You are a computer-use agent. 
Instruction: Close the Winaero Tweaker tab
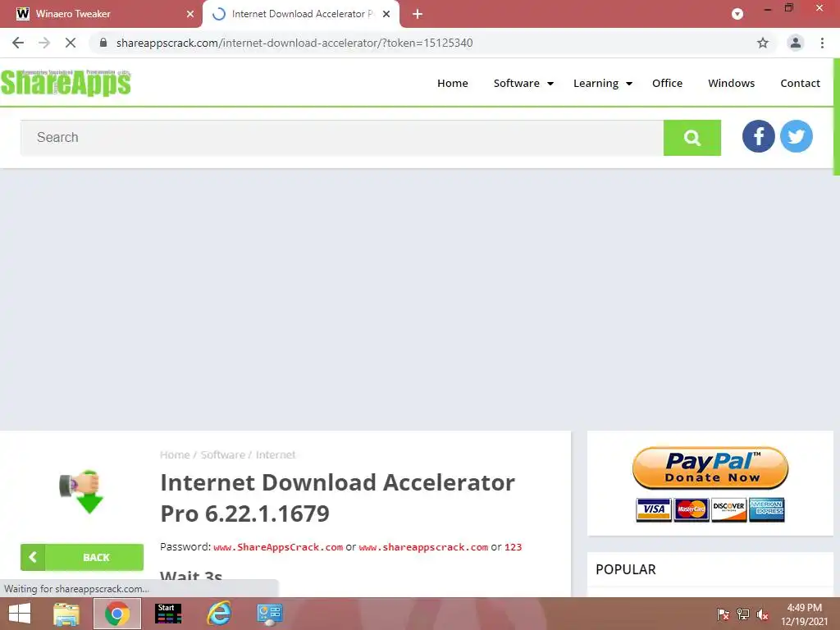[x=190, y=14]
